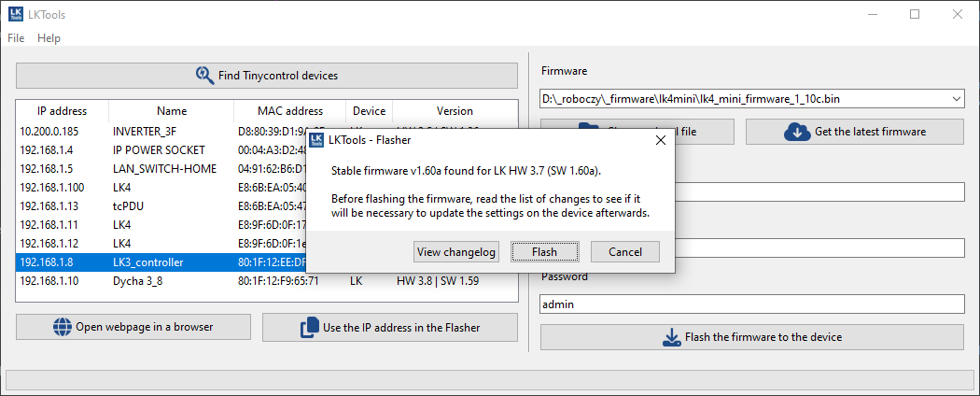The height and width of the screenshot is (396, 980).
Task: Click the LKTools logo in the dialog title
Action: pos(317,140)
